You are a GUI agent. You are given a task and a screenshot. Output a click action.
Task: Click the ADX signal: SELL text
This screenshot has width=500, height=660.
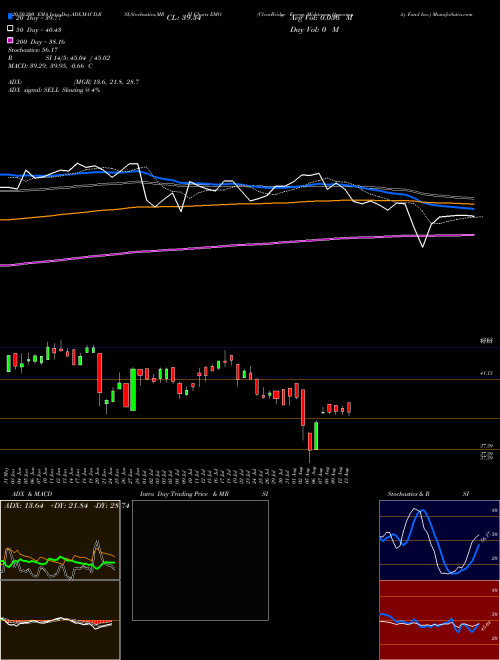54,90
